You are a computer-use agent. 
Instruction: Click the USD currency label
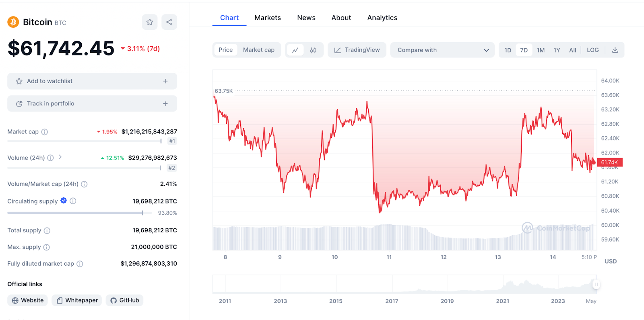[611, 261]
